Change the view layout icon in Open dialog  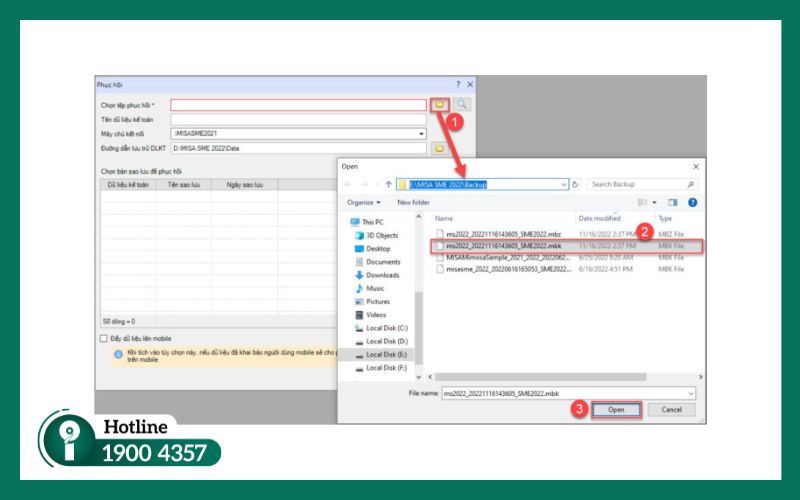[x=642, y=203]
